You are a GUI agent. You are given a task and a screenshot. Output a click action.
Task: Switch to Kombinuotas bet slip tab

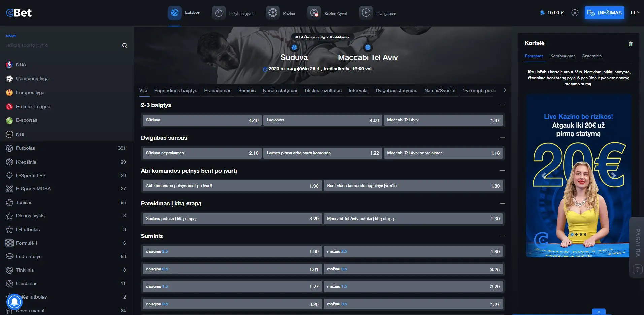[563, 56]
